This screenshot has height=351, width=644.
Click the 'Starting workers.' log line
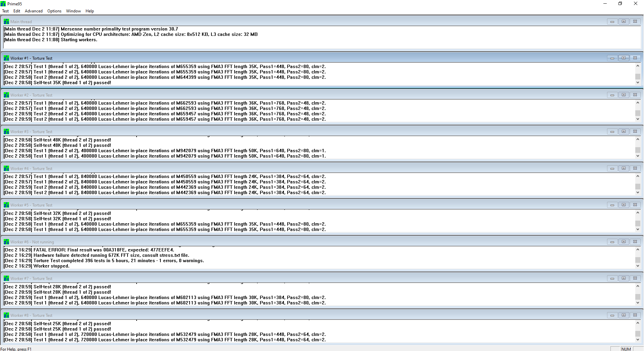pos(51,40)
